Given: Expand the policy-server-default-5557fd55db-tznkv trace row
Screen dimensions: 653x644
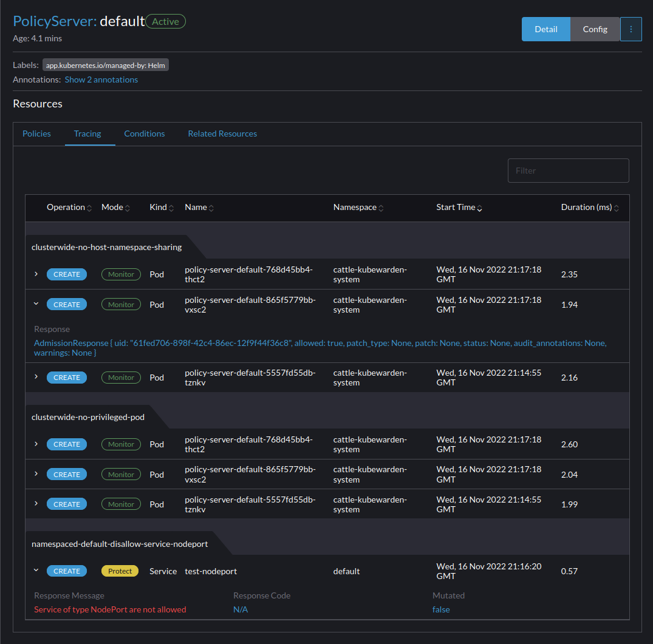Looking at the screenshot, I should [36, 377].
